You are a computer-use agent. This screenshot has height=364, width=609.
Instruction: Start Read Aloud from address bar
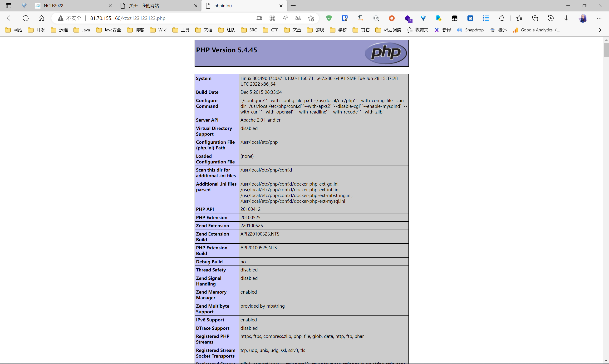tap(285, 18)
